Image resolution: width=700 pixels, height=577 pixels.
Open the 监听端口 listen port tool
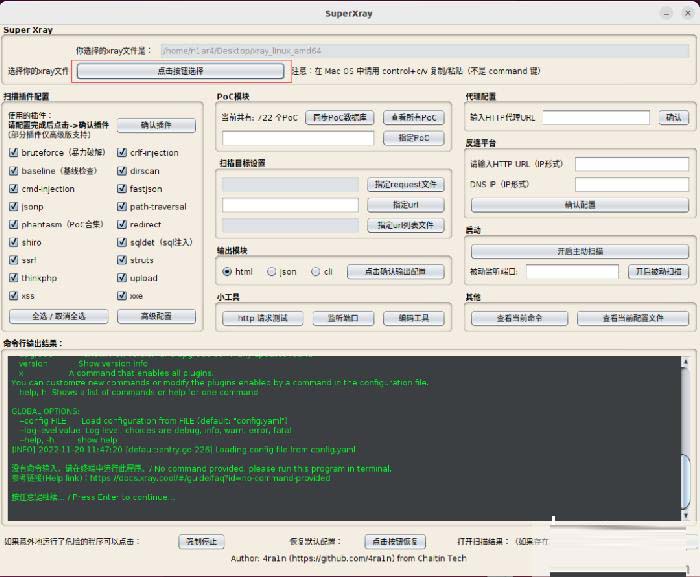coord(343,318)
